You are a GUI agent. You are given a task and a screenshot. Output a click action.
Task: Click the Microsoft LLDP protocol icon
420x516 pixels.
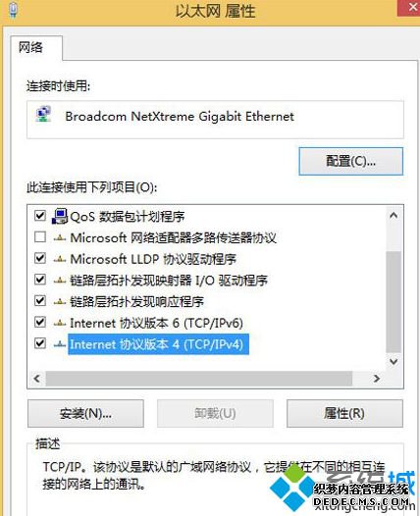(x=60, y=259)
